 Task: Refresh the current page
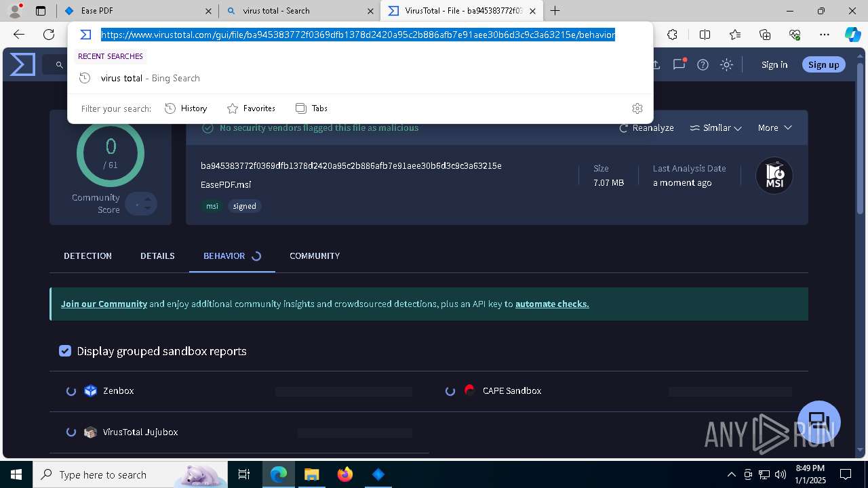coord(49,35)
